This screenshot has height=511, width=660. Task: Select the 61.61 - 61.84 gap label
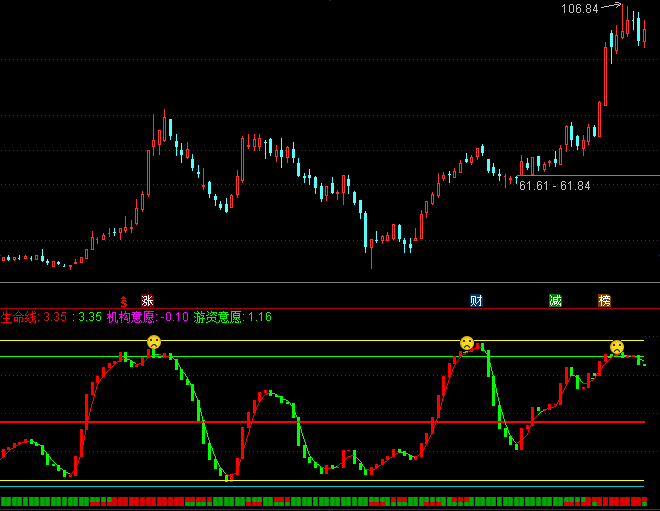[555, 186]
